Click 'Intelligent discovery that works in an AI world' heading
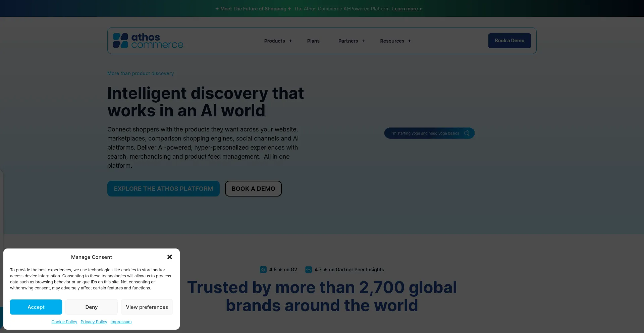 (206, 102)
